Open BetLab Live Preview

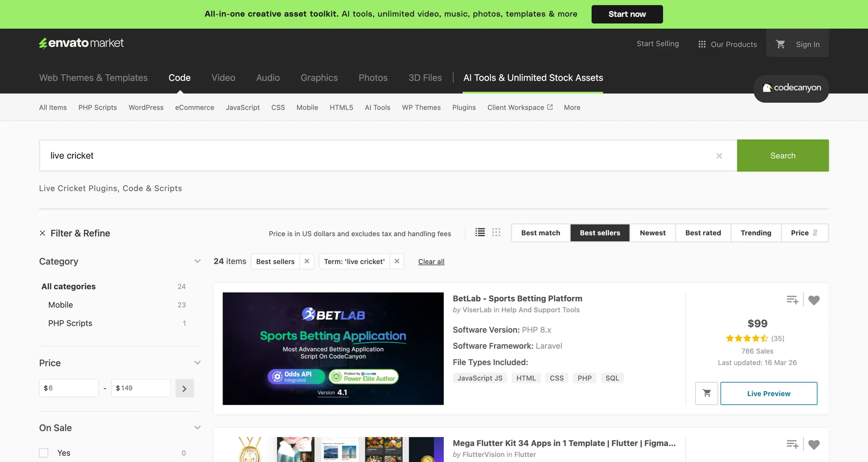(769, 393)
